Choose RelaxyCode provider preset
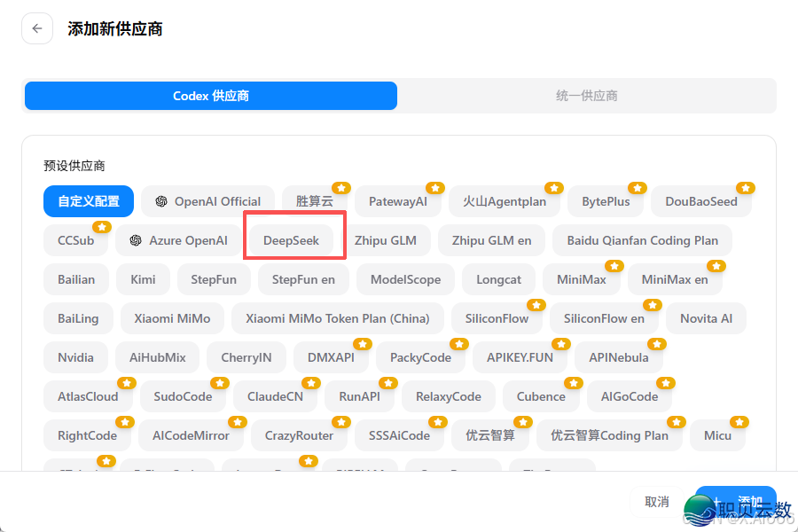The height and width of the screenshot is (532, 798). click(x=449, y=396)
